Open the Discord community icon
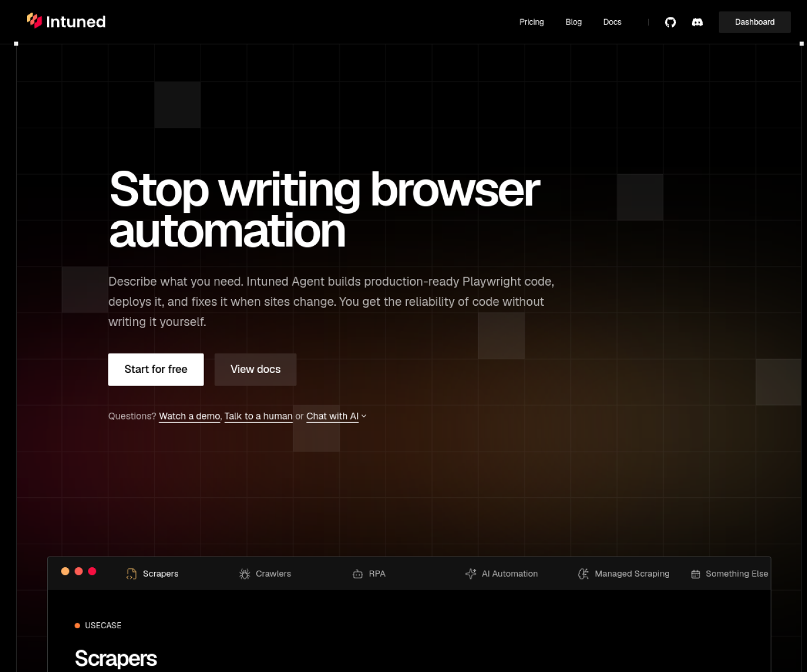This screenshot has width=807, height=672. point(697,22)
